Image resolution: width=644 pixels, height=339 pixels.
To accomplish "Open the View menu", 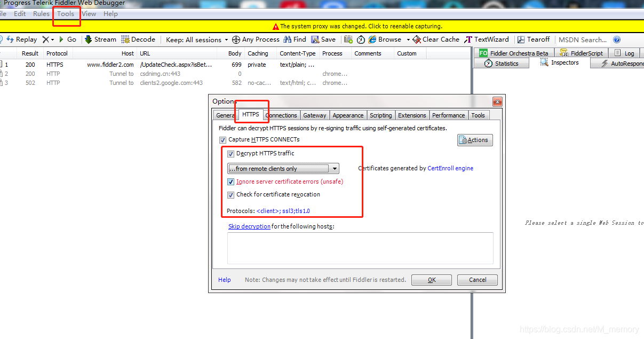I will tap(89, 14).
